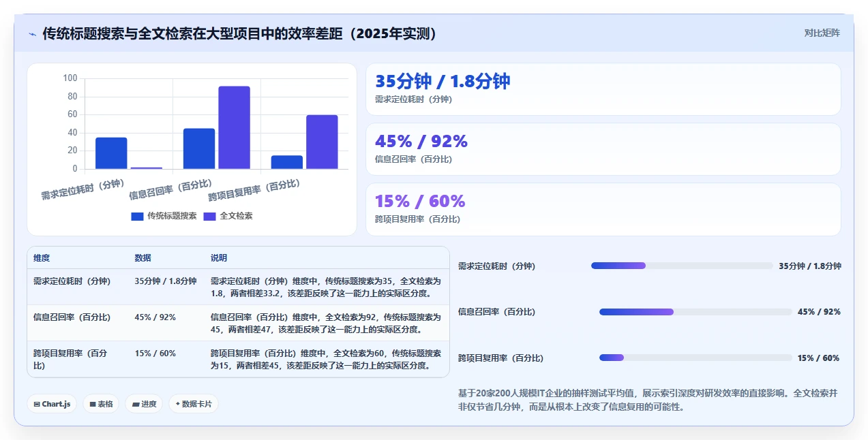This screenshot has width=868, height=440.
Task: Click the 跨项目复用率 progress bar
Action: [x=695, y=358]
